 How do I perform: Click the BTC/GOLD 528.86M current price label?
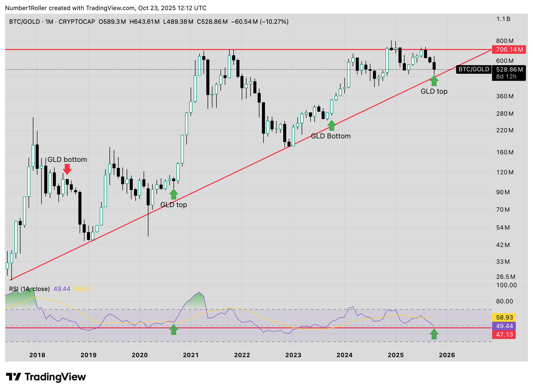[509, 69]
